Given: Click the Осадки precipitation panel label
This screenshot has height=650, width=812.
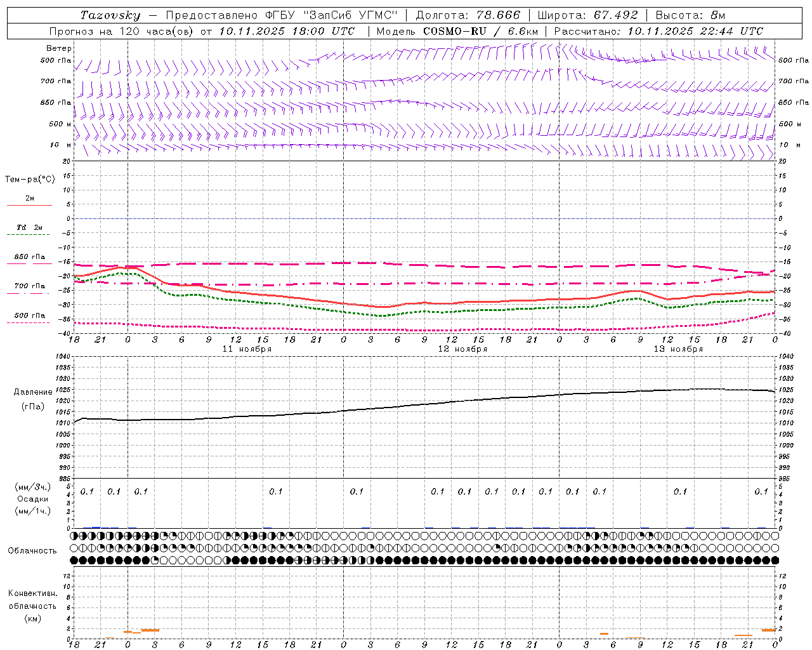Looking at the screenshot, I should [33, 499].
